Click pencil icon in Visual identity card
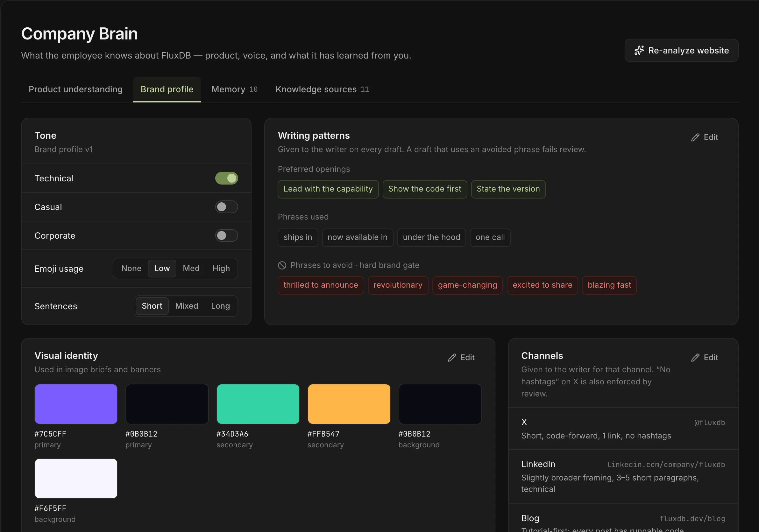This screenshot has width=759, height=532. tap(452, 358)
